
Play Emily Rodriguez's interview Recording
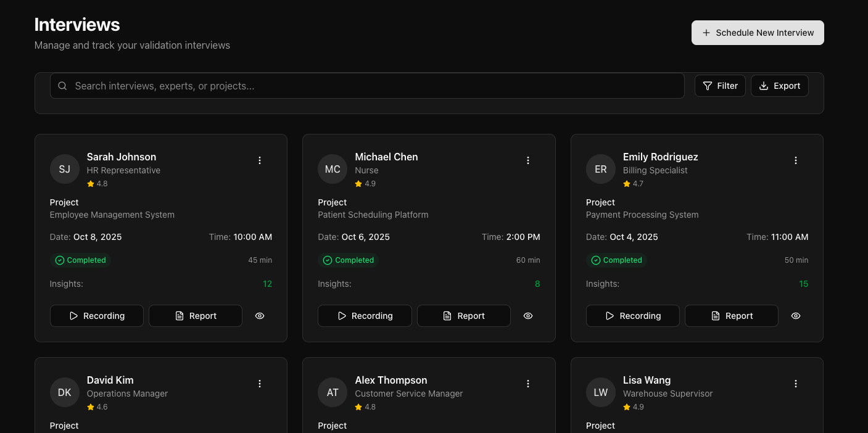(633, 316)
